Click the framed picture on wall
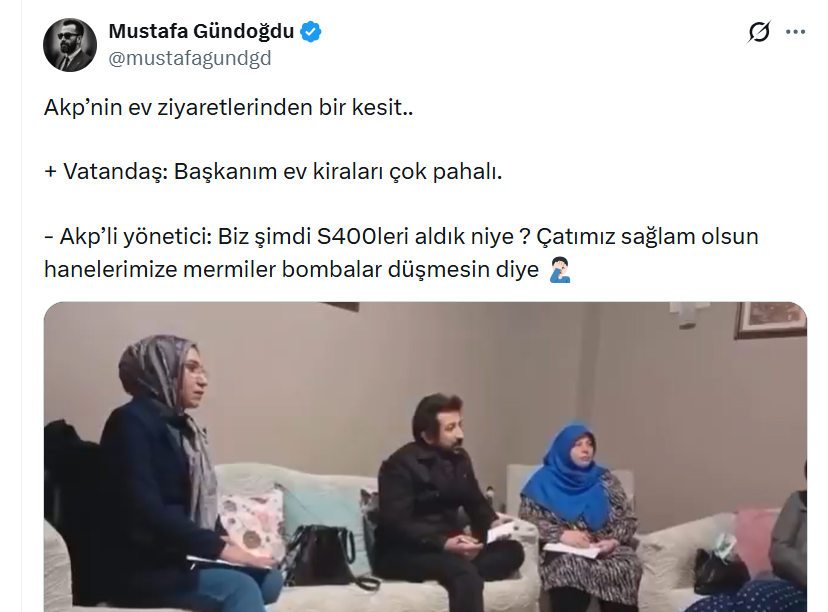The height and width of the screenshot is (612, 828). pyautogui.click(x=770, y=320)
